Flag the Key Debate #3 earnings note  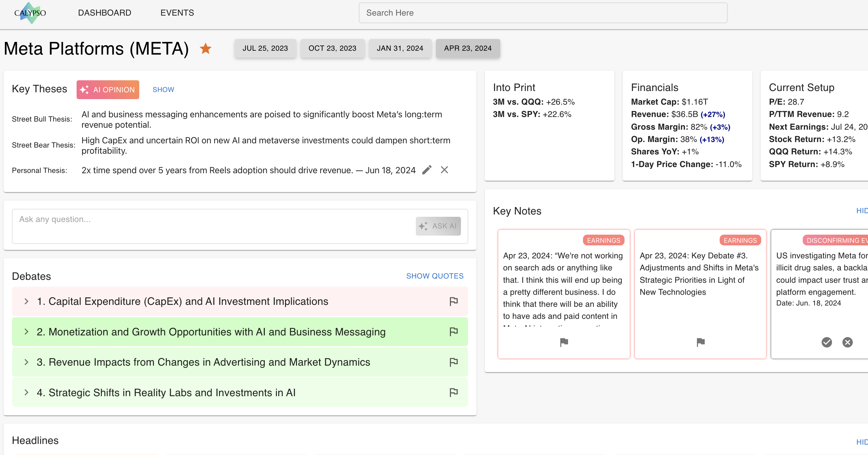(700, 342)
